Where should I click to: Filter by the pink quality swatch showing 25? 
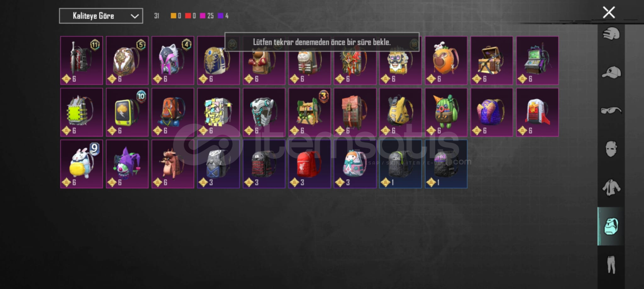click(203, 16)
